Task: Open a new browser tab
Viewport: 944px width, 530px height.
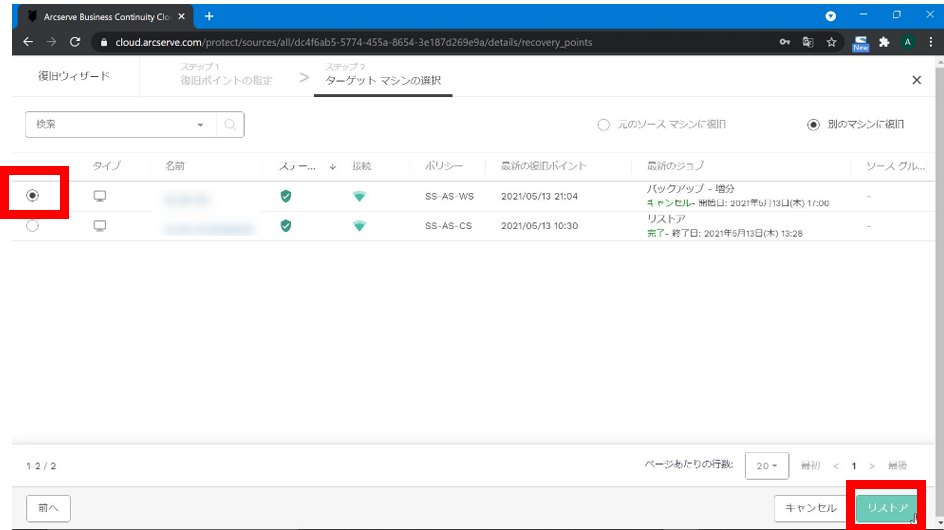Action: point(209,16)
